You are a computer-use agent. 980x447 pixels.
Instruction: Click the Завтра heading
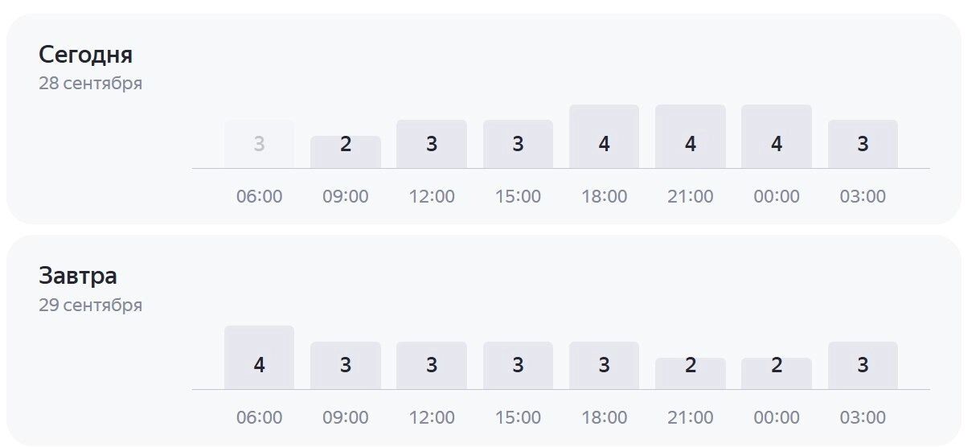(78, 276)
